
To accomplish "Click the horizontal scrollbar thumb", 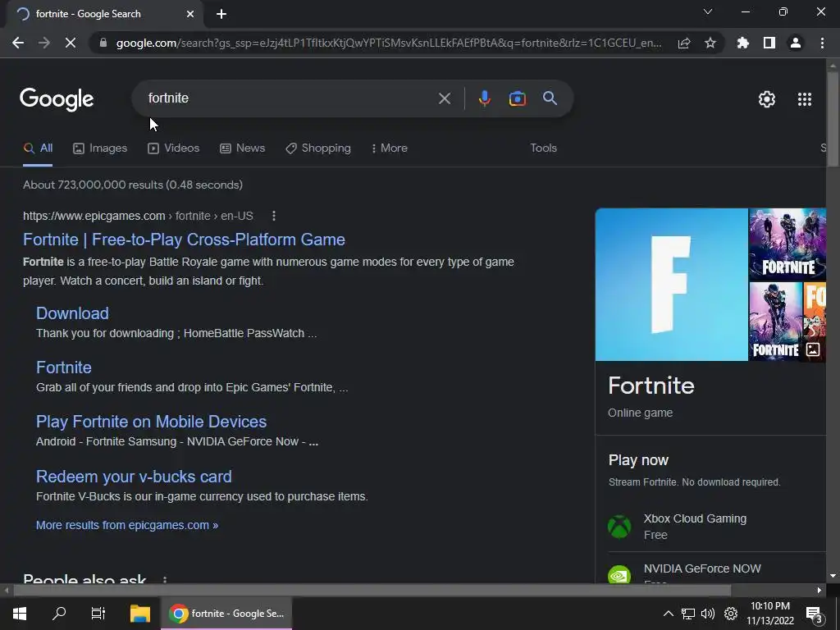I will 372,591.
